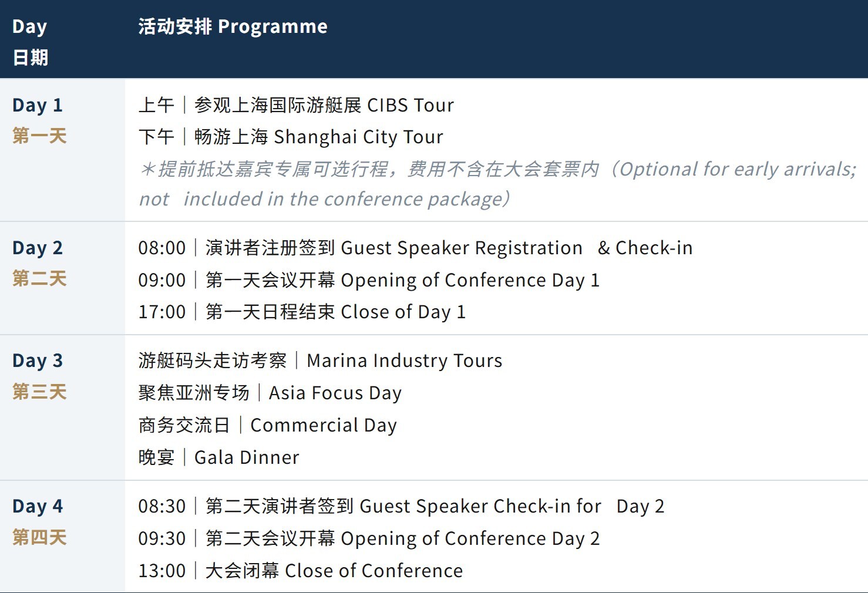Select the Commercial Day entry

pyautogui.click(x=268, y=425)
